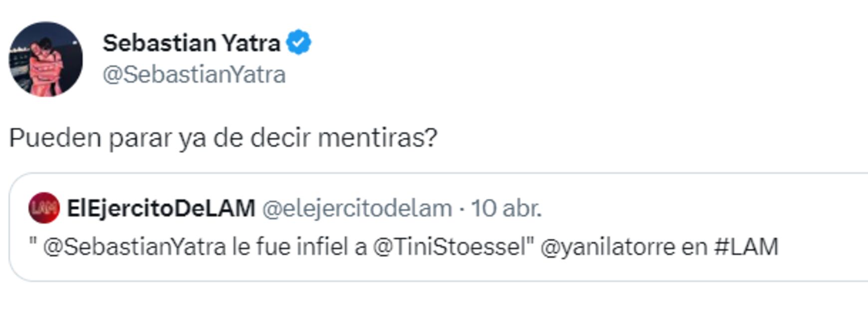Click the 10 abr. date stamp
868x309 pixels.
[506, 208]
